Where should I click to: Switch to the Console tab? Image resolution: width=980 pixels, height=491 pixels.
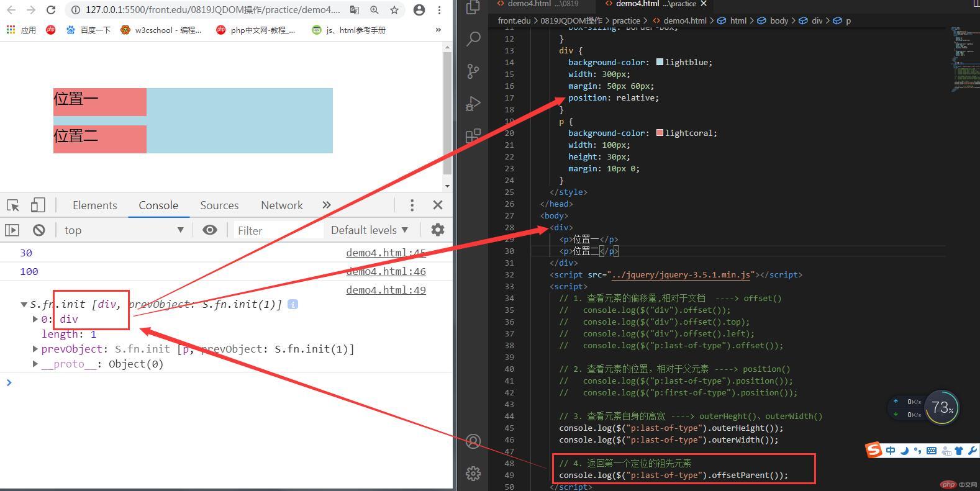click(158, 205)
